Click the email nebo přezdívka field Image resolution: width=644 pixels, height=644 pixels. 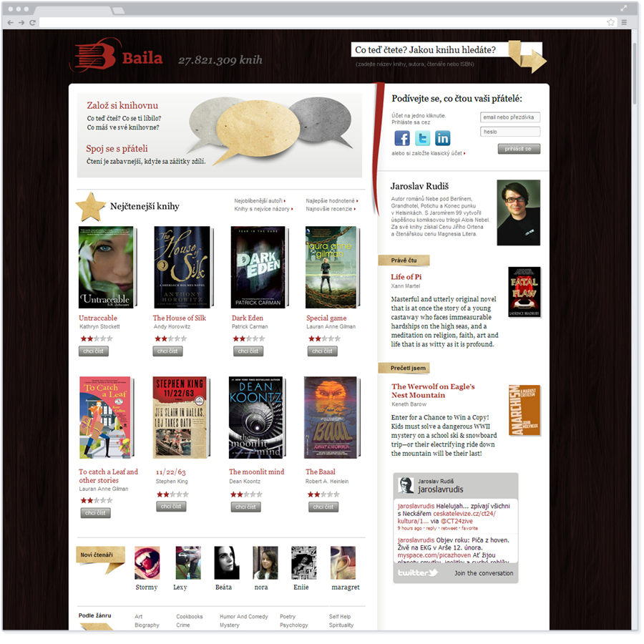[510, 117]
